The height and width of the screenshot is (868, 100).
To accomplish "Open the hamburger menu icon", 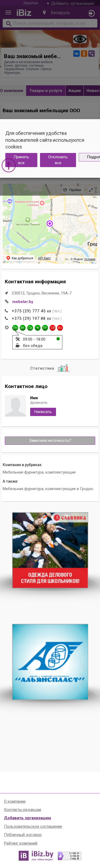I will pos(9,13).
